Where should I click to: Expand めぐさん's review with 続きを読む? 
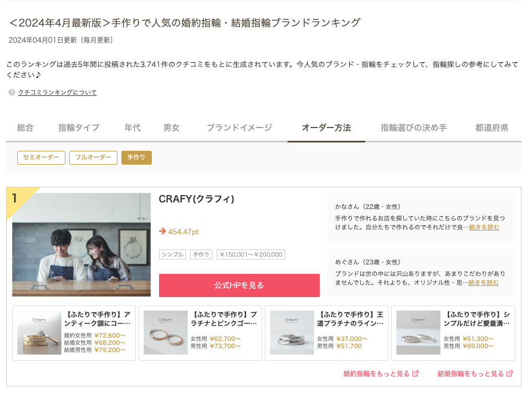pyautogui.click(x=483, y=283)
